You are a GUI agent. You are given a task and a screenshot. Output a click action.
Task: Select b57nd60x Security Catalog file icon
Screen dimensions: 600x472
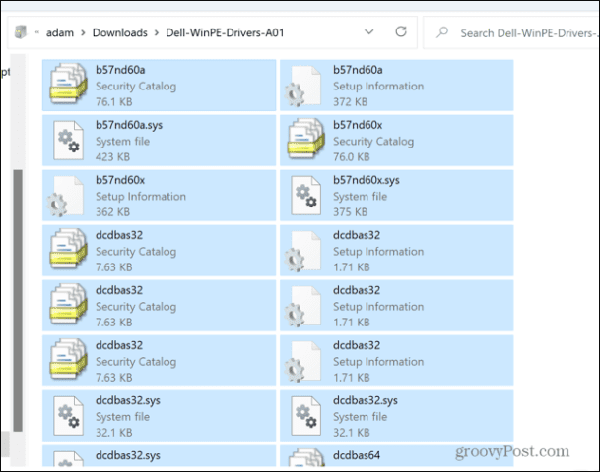coord(306,139)
